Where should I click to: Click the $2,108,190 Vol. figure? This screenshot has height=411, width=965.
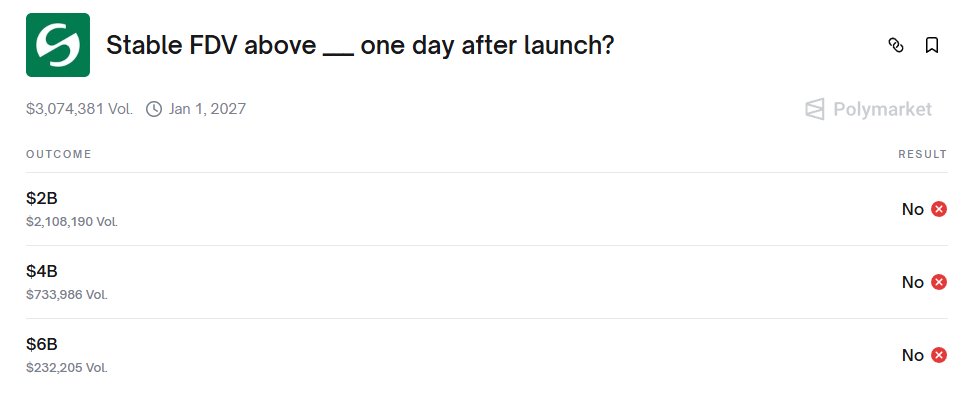coord(72,221)
